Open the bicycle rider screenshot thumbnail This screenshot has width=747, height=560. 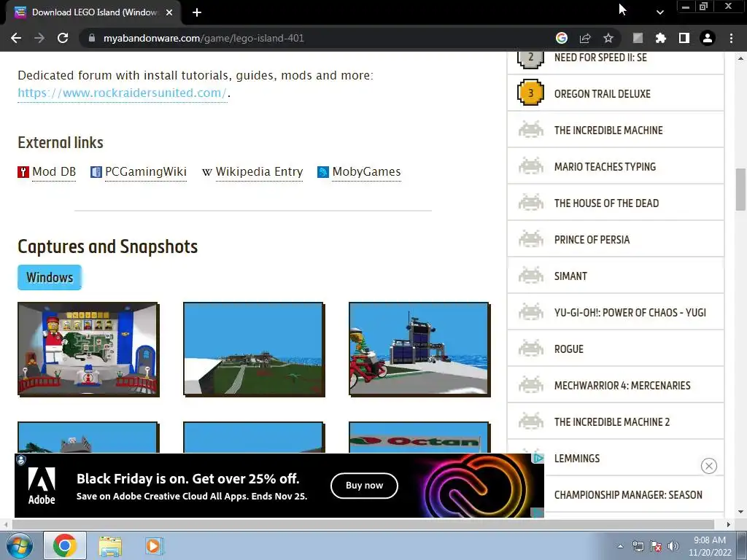coord(419,349)
